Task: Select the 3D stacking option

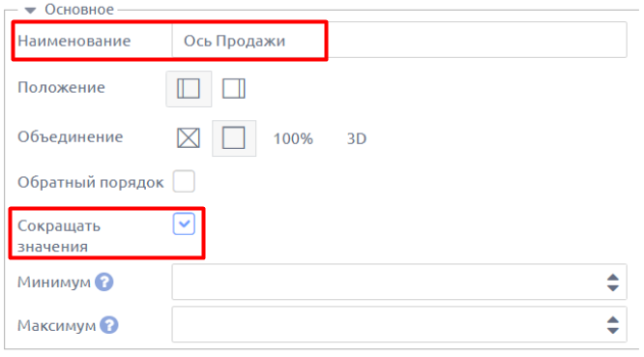Action: pyautogui.click(x=357, y=139)
